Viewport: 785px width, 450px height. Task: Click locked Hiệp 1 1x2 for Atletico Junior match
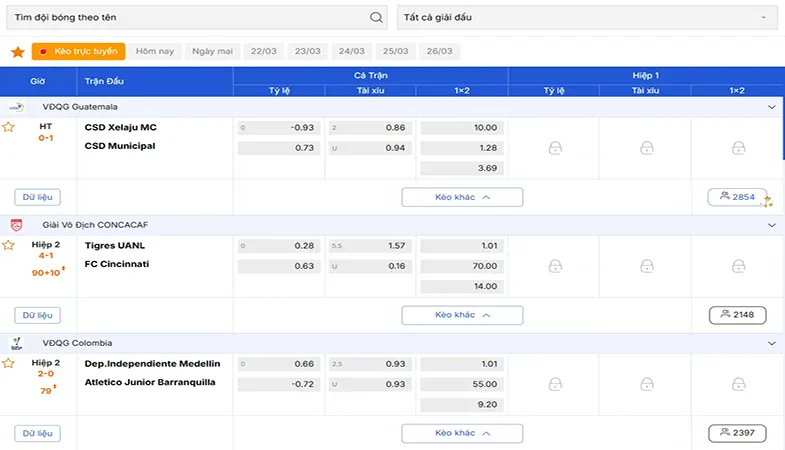coord(738,384)
